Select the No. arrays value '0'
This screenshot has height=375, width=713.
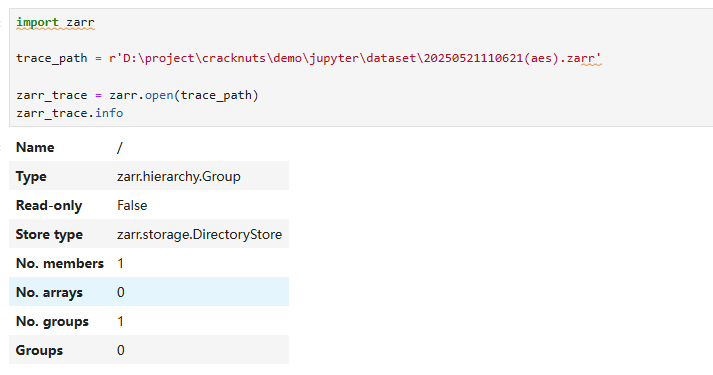[121, 292]
